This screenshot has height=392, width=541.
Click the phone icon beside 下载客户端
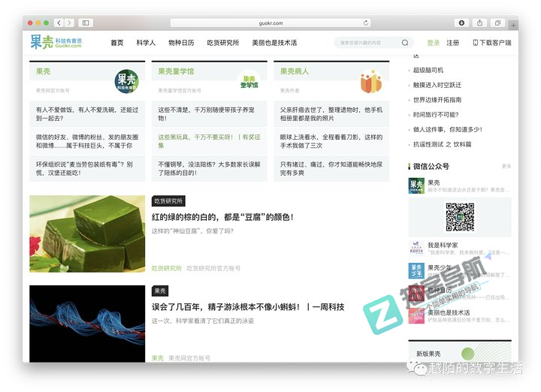click(x=476, y=42)
